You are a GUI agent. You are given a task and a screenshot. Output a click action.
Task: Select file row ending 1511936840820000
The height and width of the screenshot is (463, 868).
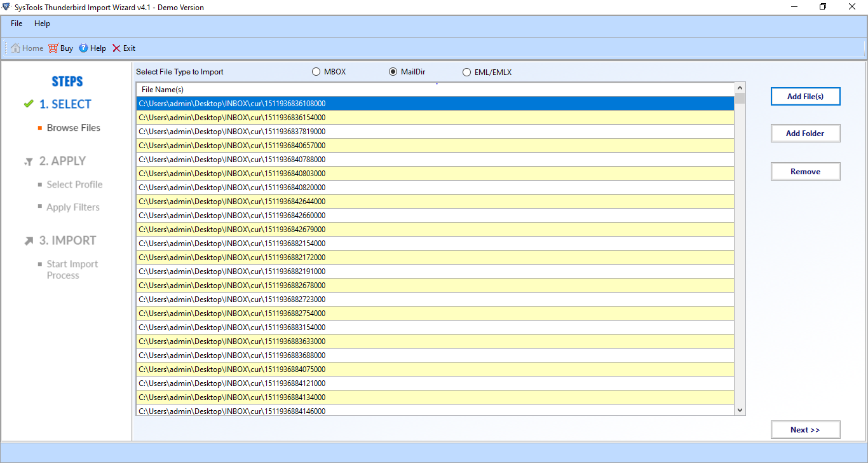(435, 188)
